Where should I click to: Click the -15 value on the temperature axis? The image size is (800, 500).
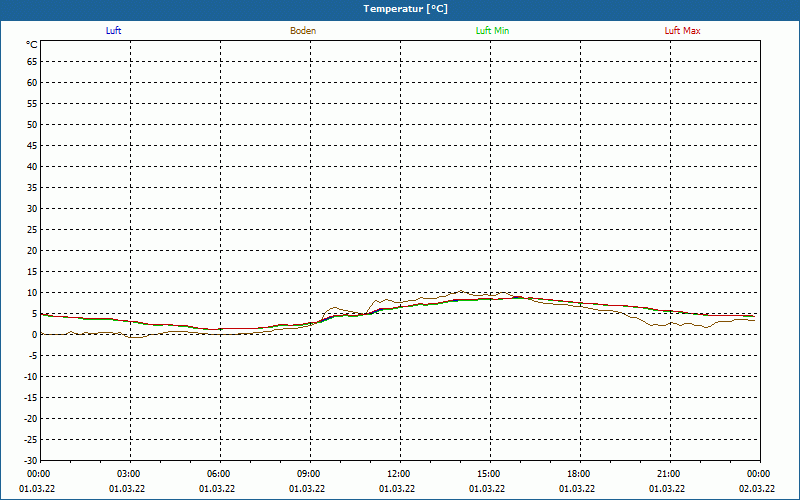[x=31, y=397]
